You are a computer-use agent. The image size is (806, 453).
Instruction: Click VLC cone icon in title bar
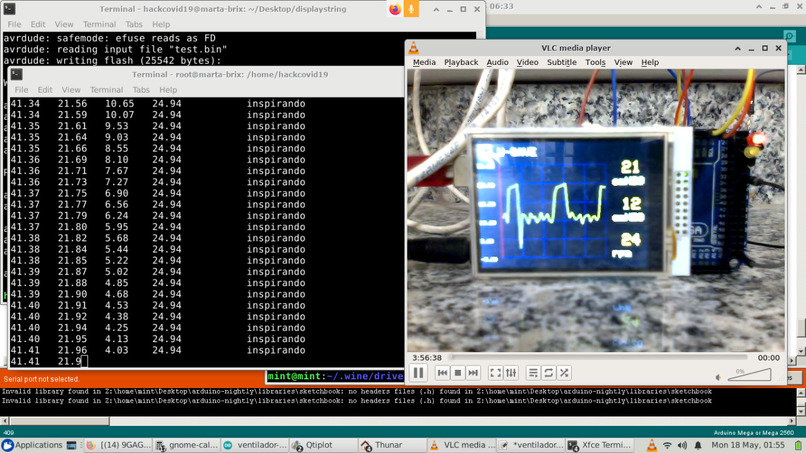coord(414,48)
